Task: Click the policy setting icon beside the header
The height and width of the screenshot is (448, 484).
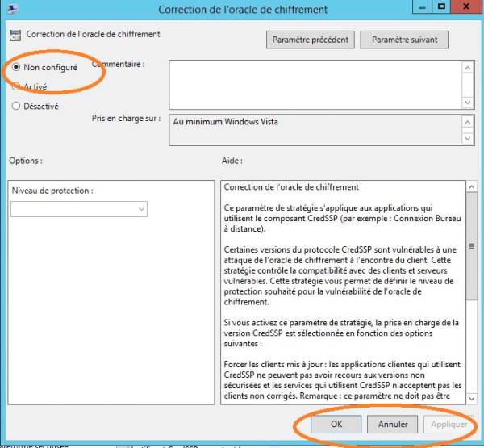Action: [15, 35]
